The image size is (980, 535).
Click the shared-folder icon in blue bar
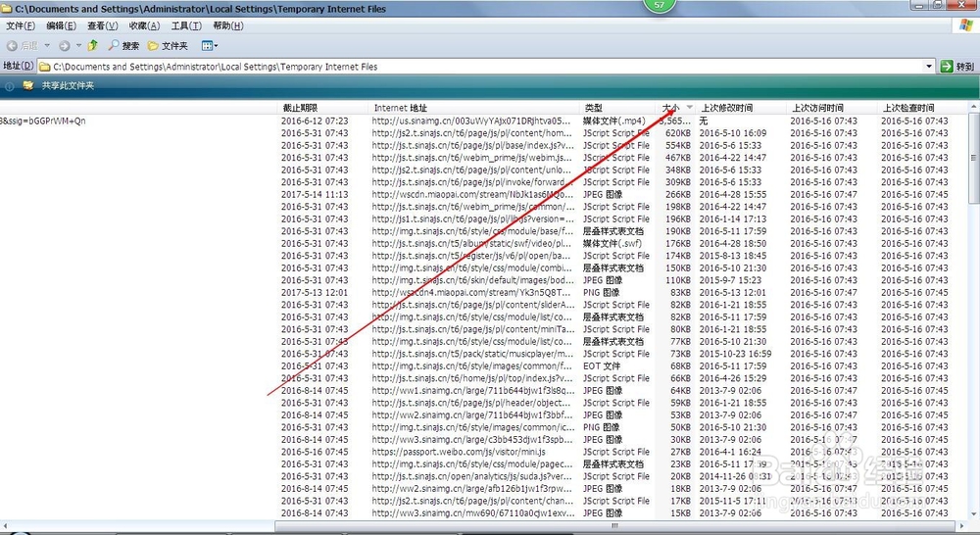[28, 85]
